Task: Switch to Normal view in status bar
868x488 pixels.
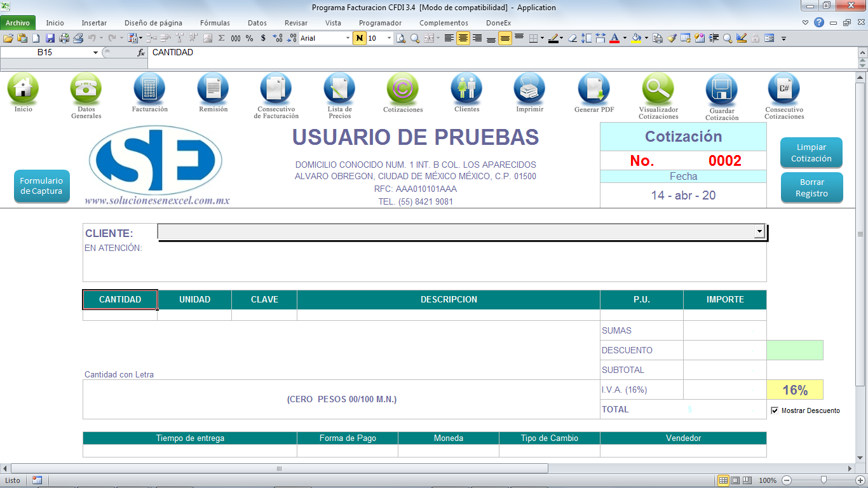Action: [723, 480]
